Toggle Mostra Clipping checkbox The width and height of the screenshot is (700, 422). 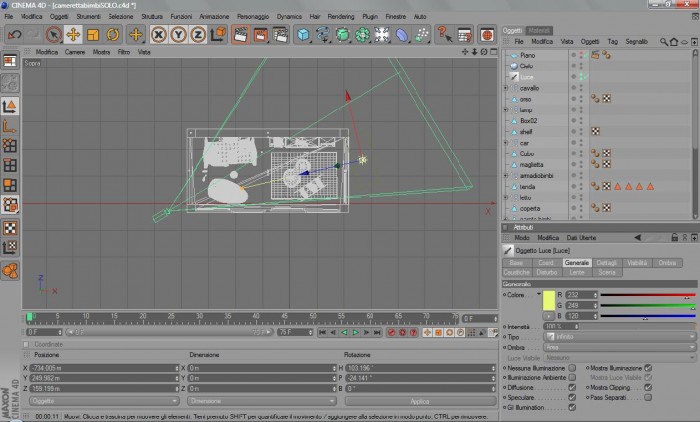pyautogui.click(x=648, y=388)
